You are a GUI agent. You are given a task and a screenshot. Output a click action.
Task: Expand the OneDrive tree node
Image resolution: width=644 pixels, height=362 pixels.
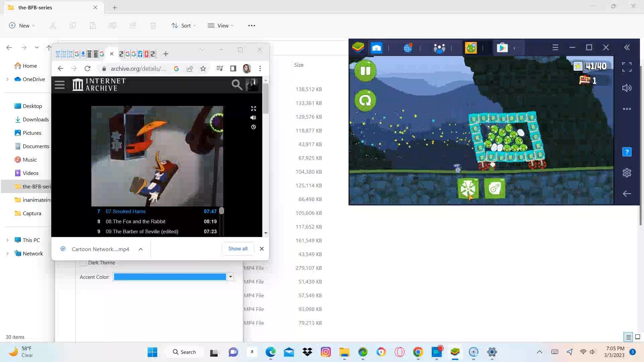[x=7, y=79]
